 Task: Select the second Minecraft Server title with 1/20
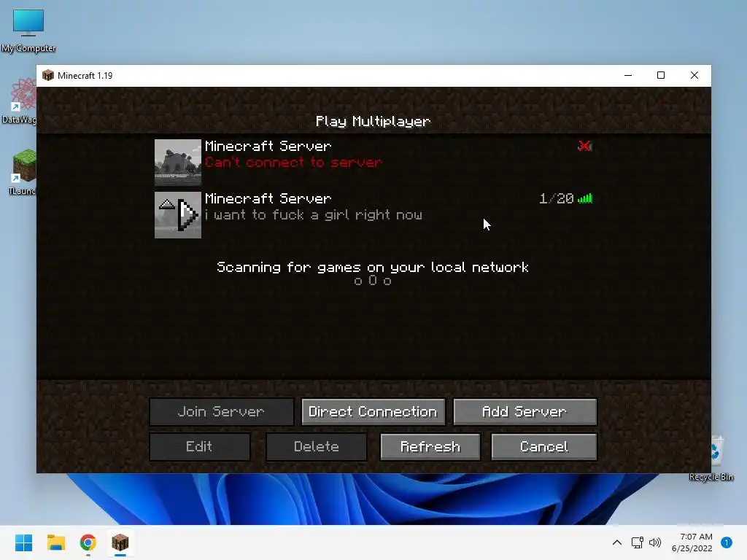point(268,198)
